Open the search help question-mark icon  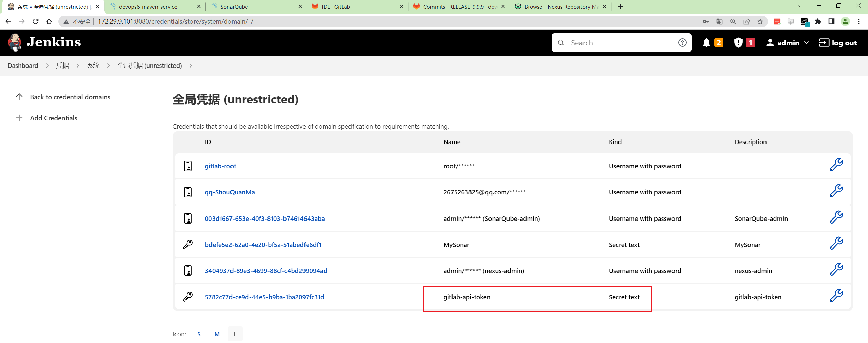(682, 43)
